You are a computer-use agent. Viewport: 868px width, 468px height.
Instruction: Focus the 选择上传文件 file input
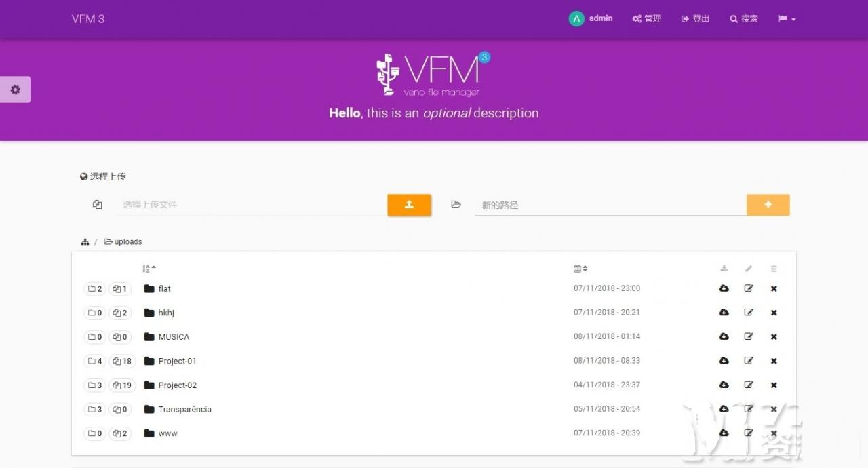coord(250,205)
